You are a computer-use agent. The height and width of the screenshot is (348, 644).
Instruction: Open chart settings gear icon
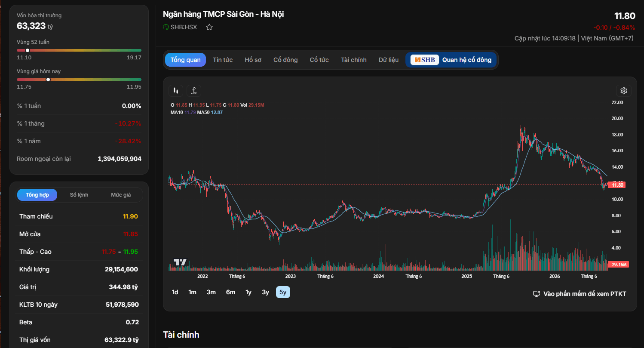(624, 91)
